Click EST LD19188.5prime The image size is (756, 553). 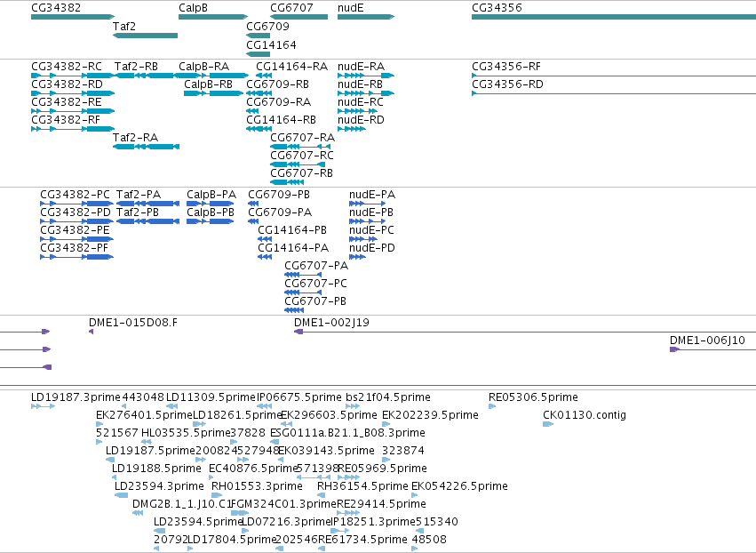[156, 469]
